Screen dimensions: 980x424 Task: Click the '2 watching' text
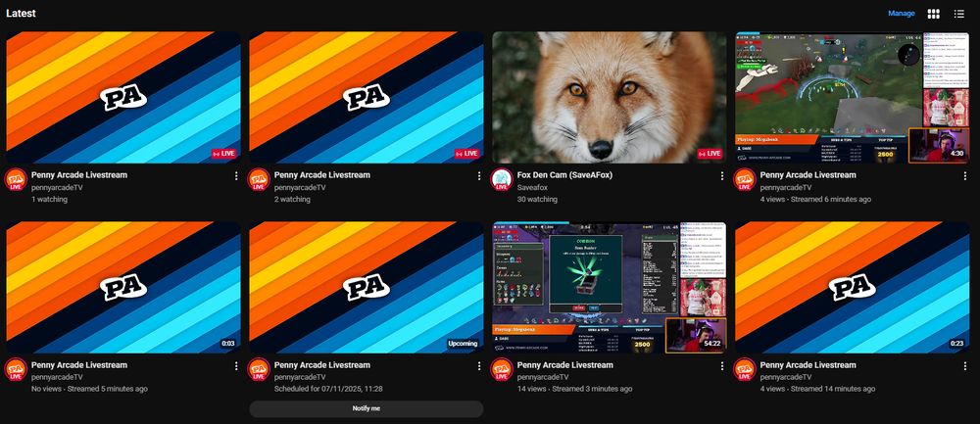(x=292, y=199)
